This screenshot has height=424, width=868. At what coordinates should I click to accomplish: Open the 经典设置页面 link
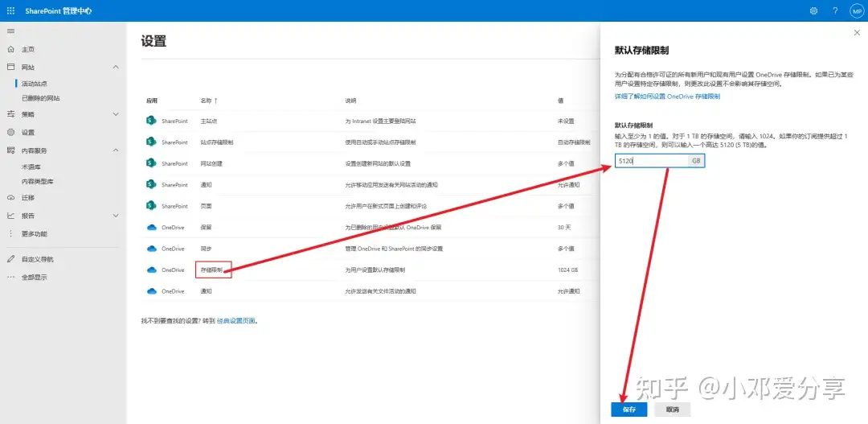click(236, 321)
